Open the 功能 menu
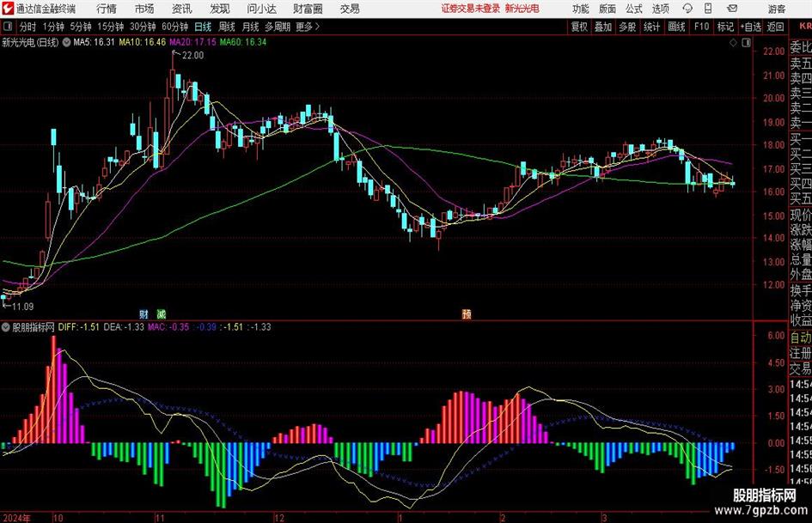This screenshot has width=812, height=523. tap(581, 9)
